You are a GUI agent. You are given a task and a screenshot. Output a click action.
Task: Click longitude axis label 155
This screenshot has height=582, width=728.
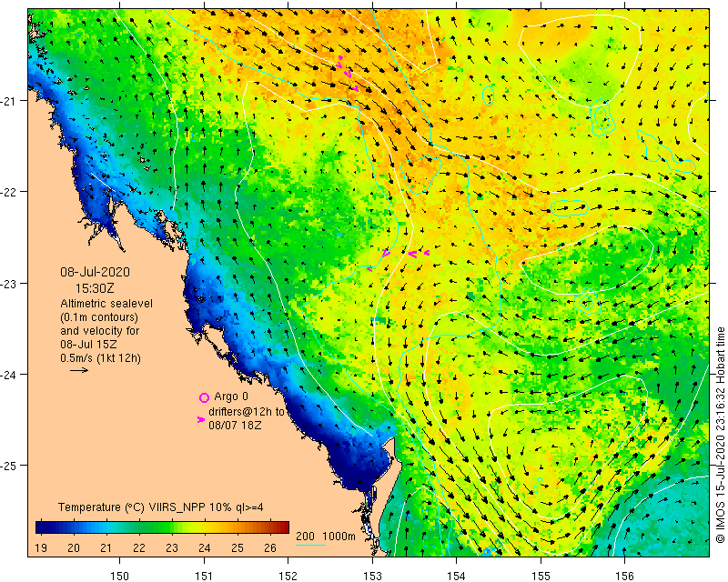541,576
